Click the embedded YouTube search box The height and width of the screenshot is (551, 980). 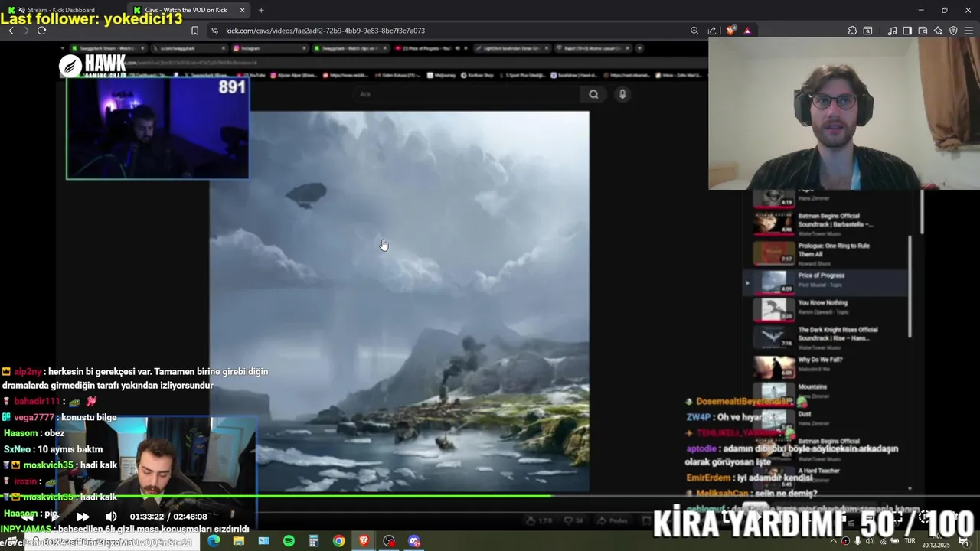click(x=467, y=94)
